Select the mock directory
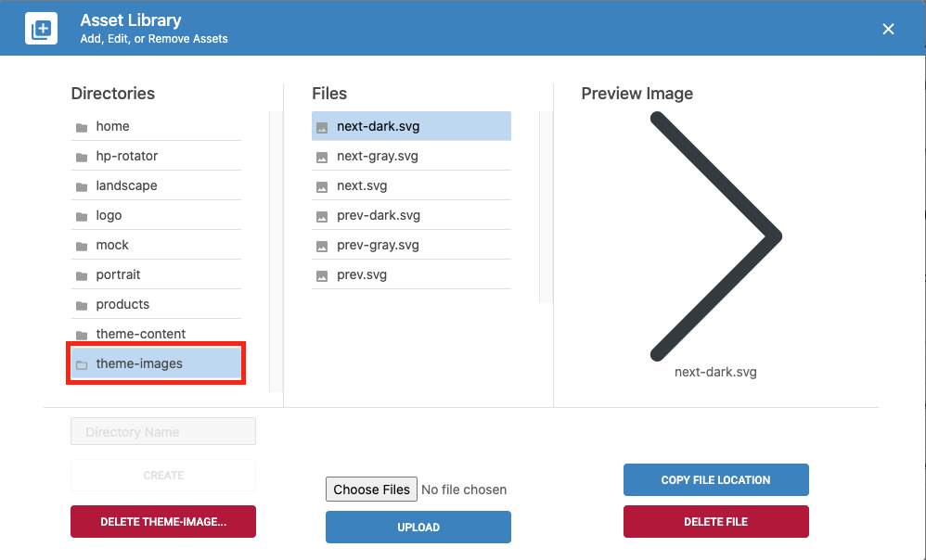 112,245
